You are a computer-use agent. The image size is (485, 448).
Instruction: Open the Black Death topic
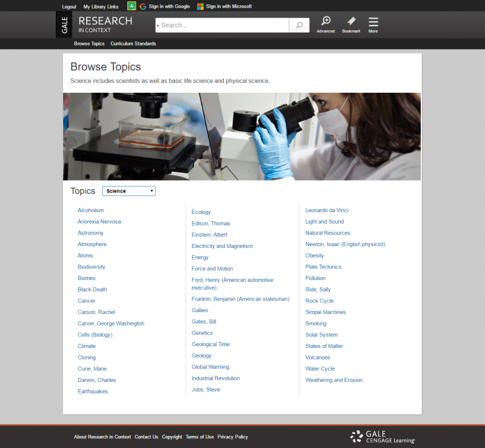click(92, 290)
